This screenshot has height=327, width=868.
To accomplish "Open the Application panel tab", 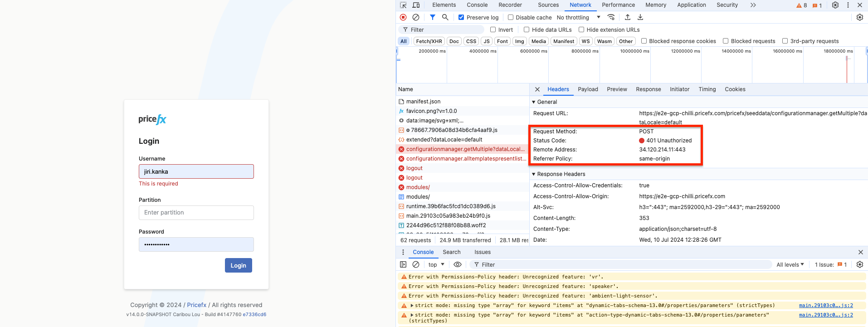I will point(691,5).
